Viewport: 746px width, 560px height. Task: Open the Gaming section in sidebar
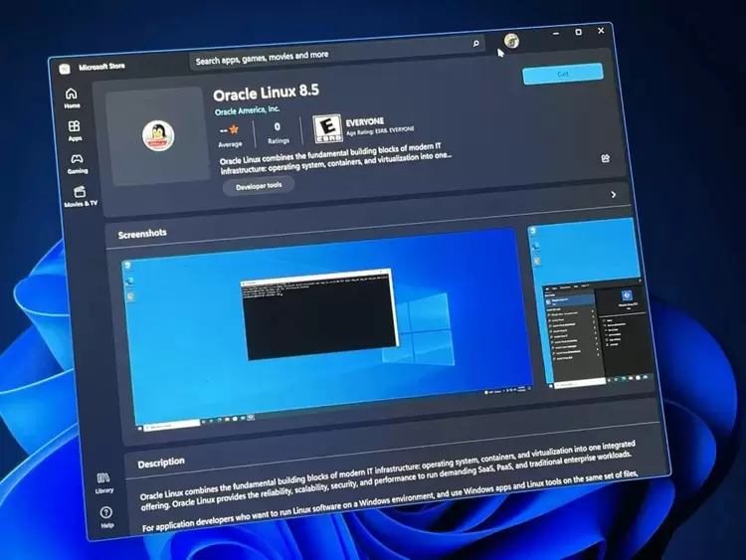click(x=78, y=163)
